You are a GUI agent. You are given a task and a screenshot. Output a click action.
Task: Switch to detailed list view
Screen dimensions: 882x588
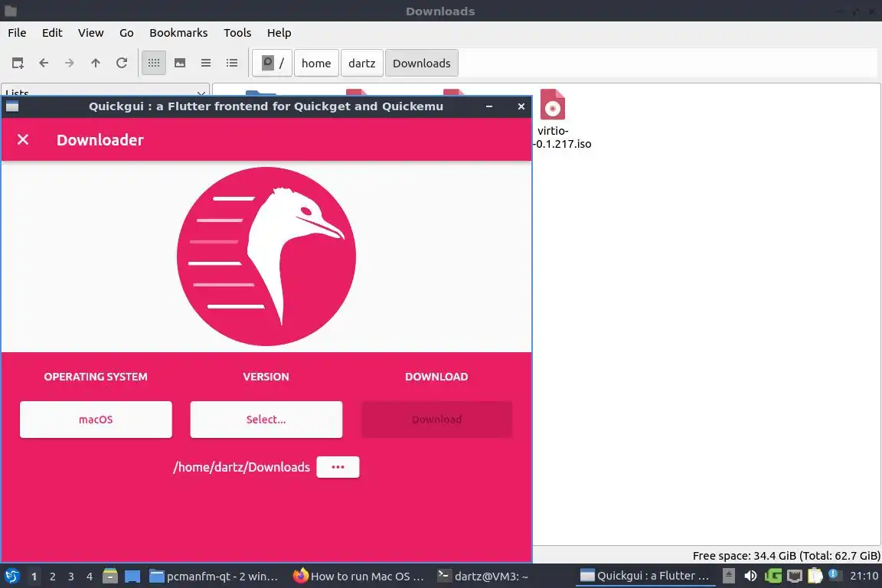(x=232, y=63)
